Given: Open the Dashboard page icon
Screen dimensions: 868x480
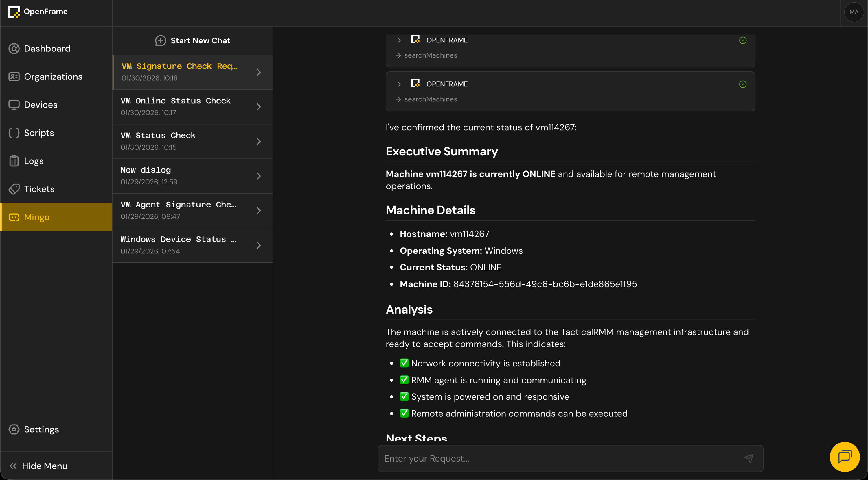Looking at the screenshot, I should click(14, 49).
